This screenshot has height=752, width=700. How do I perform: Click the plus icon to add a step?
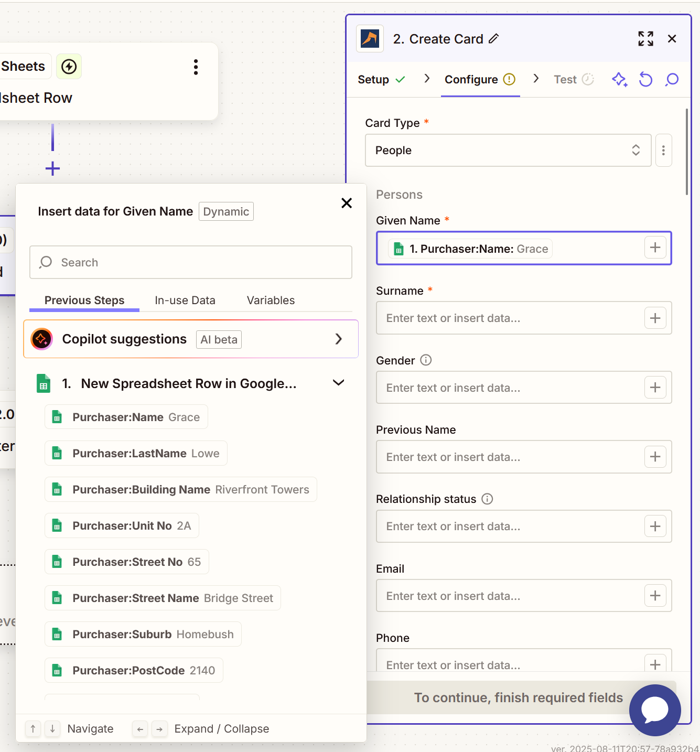(x=52, y=169)
